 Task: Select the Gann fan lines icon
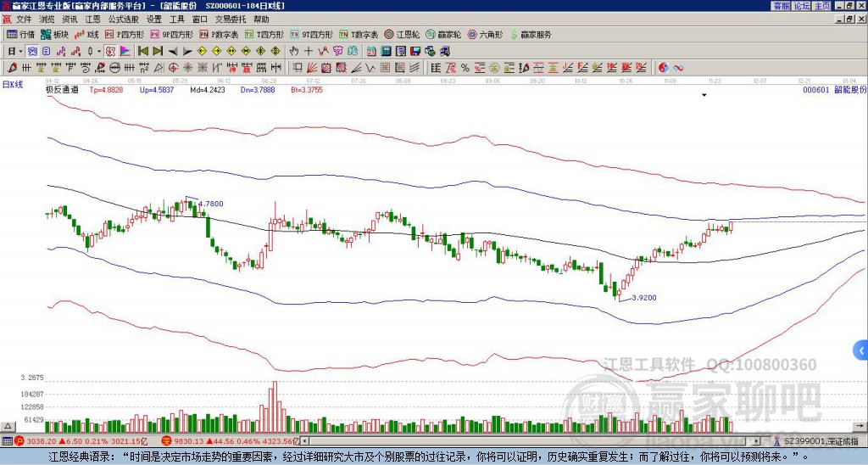coord(312,68)
